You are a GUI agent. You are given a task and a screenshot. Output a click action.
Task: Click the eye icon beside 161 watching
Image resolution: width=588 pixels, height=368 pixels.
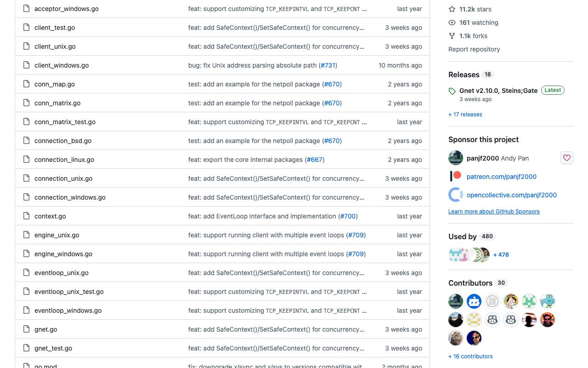click(x=452, y=23)
